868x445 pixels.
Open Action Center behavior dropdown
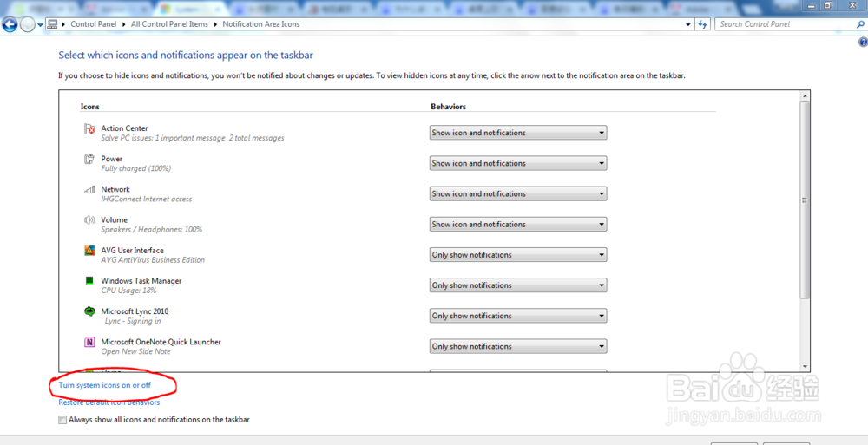[x=517, y=133]
